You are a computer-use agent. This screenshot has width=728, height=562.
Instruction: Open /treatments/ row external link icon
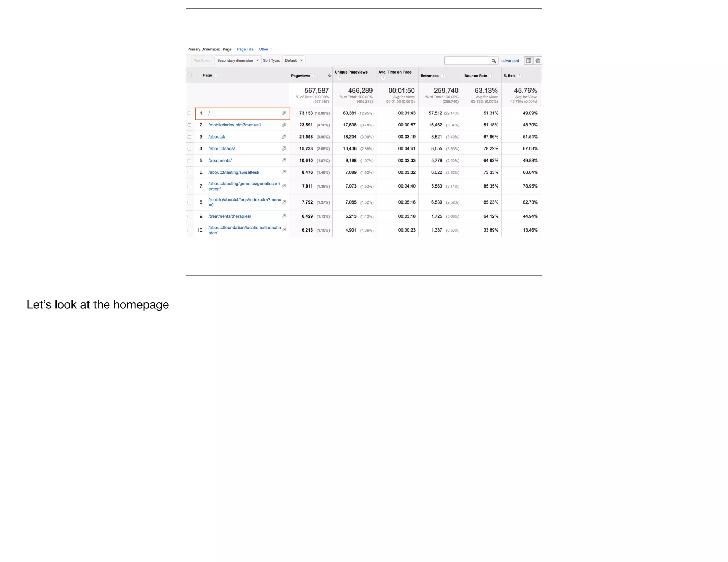(x=284, y=161)
